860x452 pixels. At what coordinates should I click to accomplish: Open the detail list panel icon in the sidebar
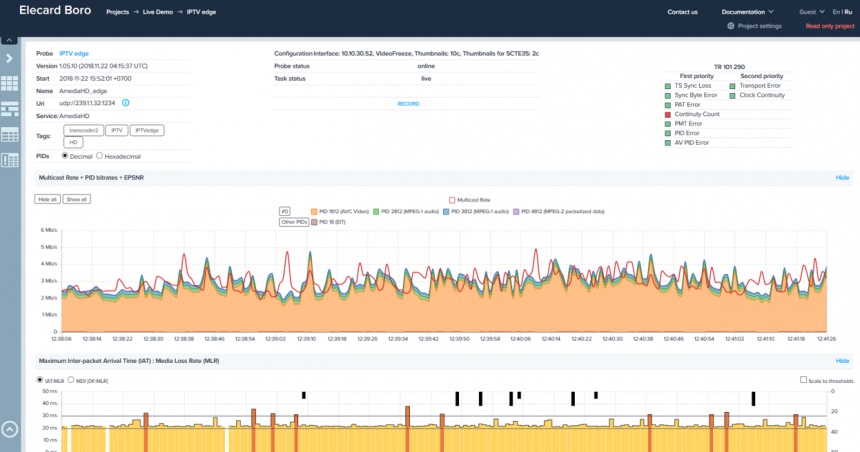click(10, 160)
